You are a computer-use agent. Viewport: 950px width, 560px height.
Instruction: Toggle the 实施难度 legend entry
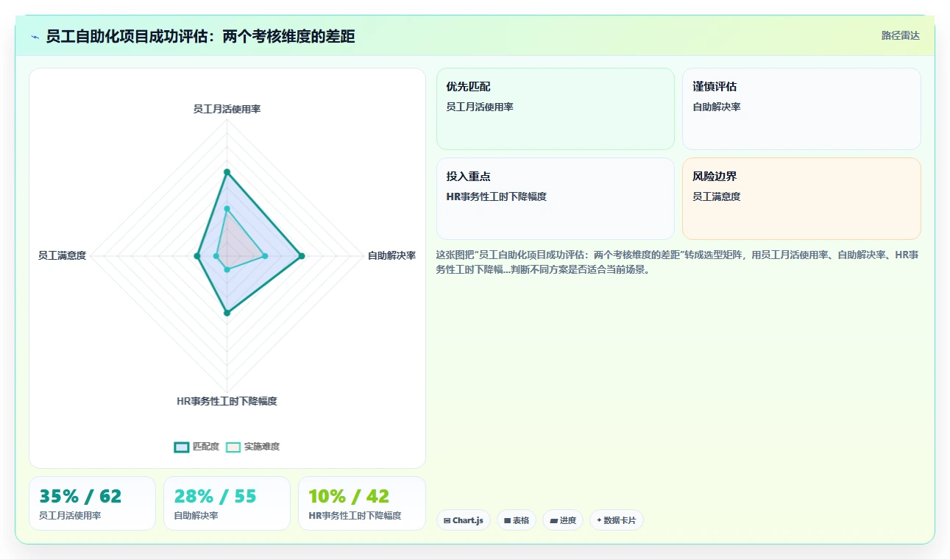[252, 447]
